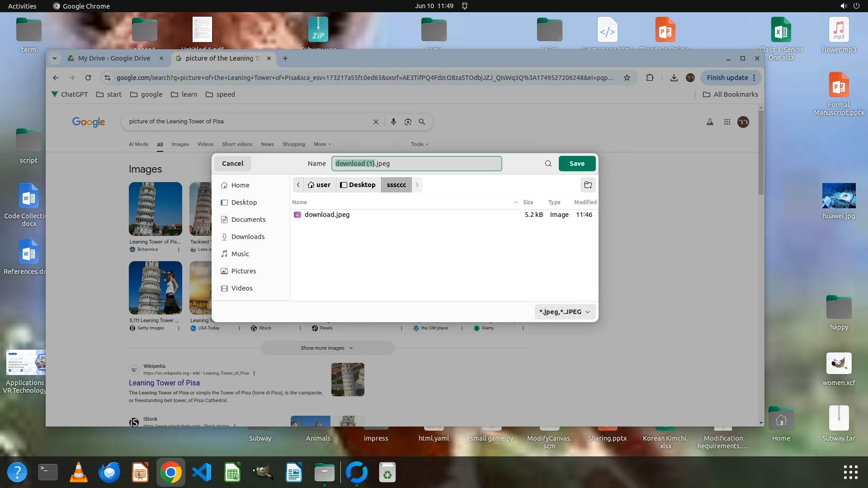
Task: Click the Desktop breadcrumb path button
Action: (x=358, y=185)
